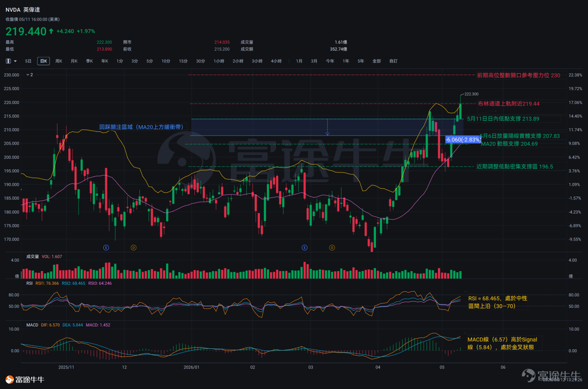This screenshot has width=588, height=389.
Task: Switch to the 4小時 interval
Action: click(x=276, y=61)
